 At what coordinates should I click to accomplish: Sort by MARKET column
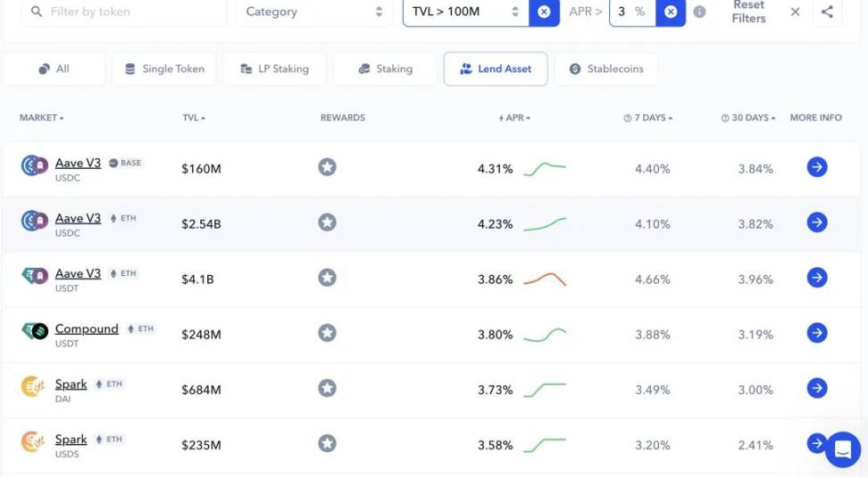click(41, 117)
